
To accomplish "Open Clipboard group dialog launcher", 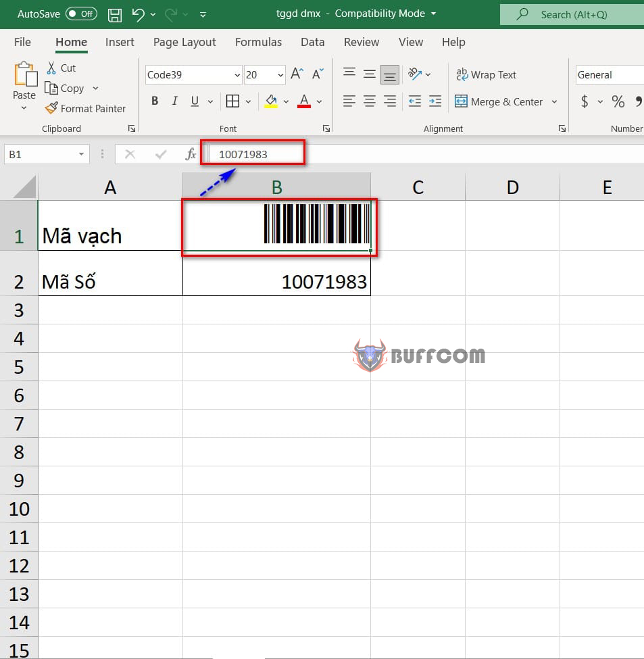I will (x=132, y=128).
